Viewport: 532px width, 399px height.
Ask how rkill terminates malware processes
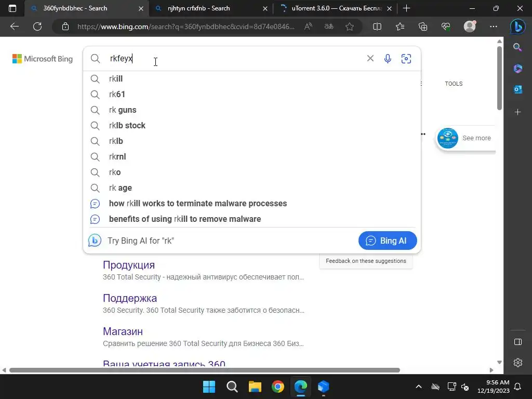252,204
